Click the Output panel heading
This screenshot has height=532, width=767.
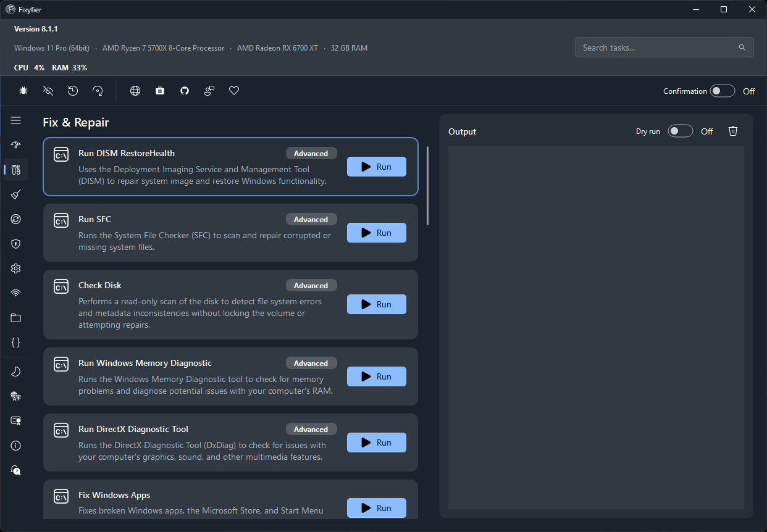pyautogui.click(x=463, y=131)
